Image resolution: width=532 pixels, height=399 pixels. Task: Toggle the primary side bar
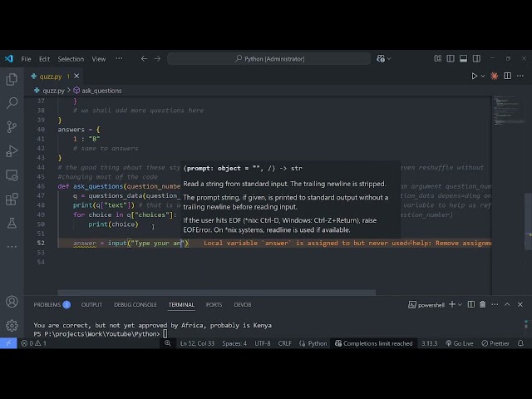[451, 59]
